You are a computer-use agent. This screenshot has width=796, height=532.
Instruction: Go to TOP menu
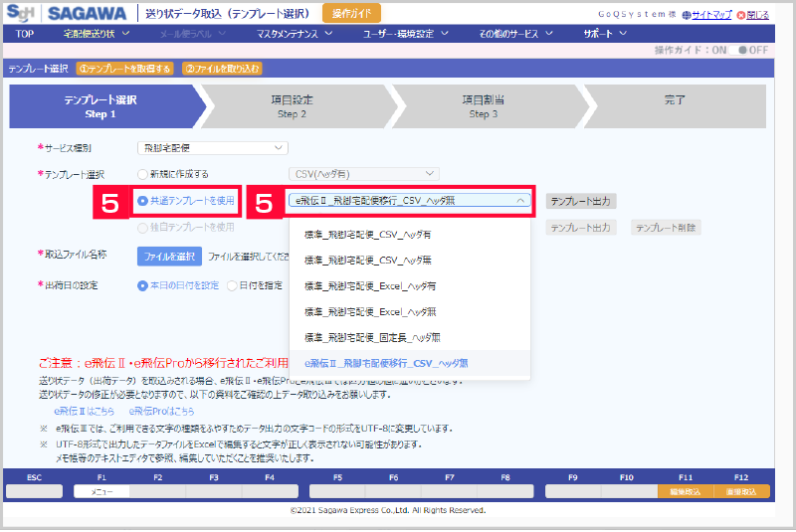pos(24,34)
